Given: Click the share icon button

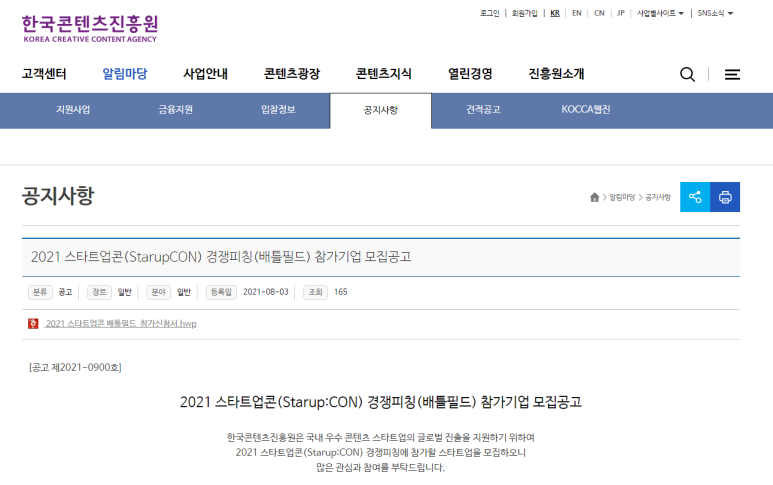Looking at the screenshot, I should (x=695, y=197).
